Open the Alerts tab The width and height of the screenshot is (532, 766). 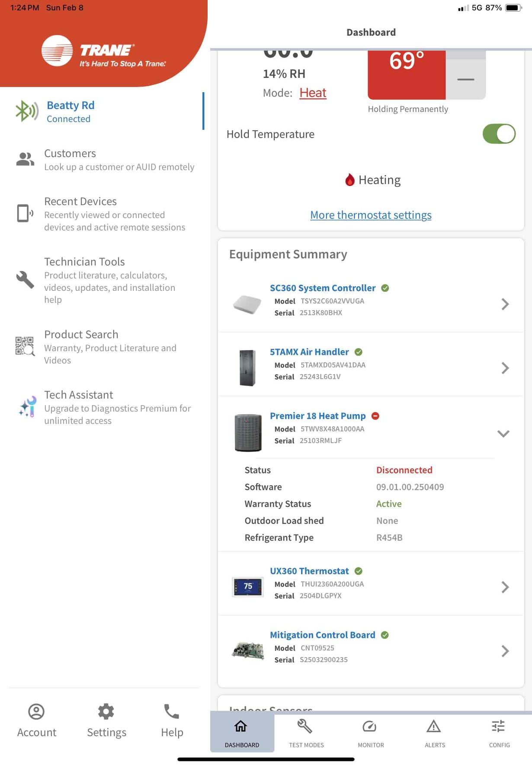(435, 733)
